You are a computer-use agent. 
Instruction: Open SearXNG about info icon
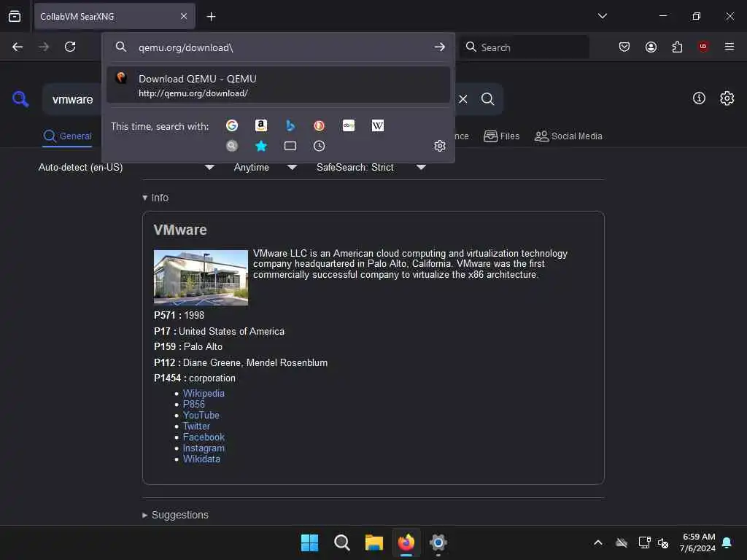[x=699, y=98]
